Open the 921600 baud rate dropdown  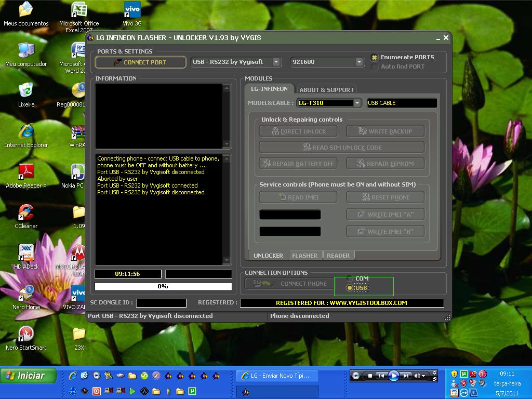coord(359,62)
